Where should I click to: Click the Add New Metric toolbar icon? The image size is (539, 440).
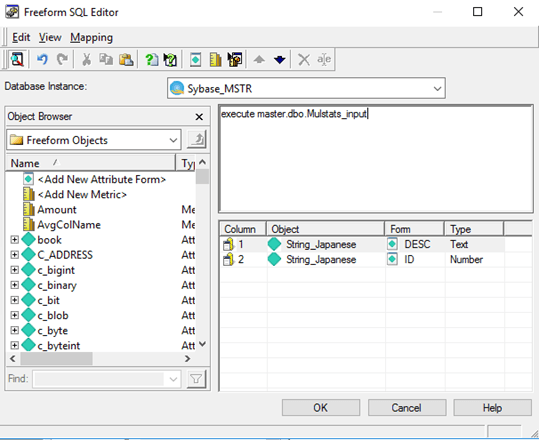(216, 59)
